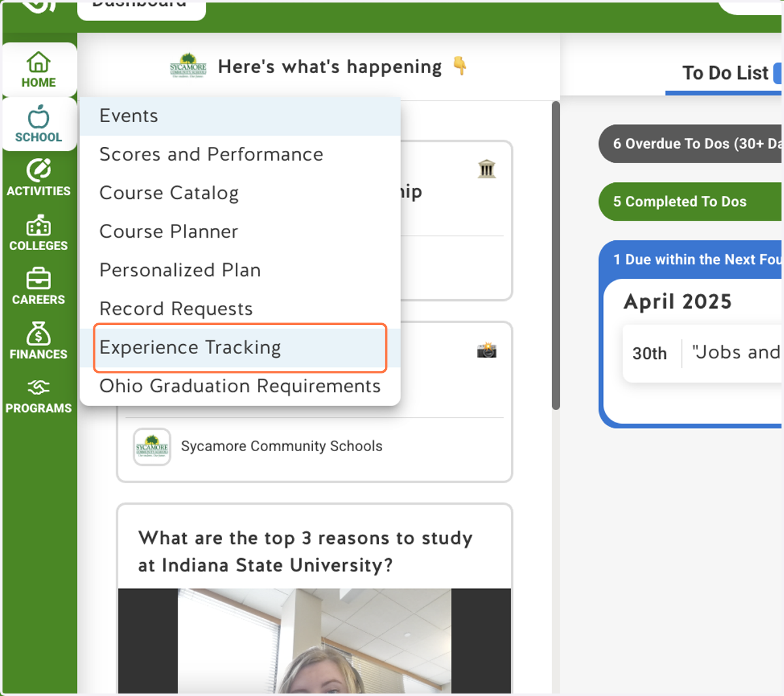
Task: Open Course Catalog from the menu
Action: pyautogui.click(x=240, y=193)
